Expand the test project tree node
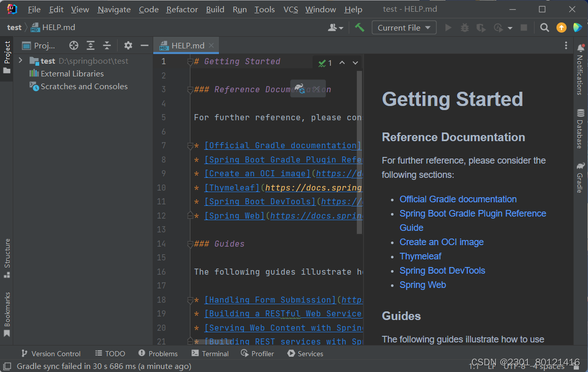 21,61
